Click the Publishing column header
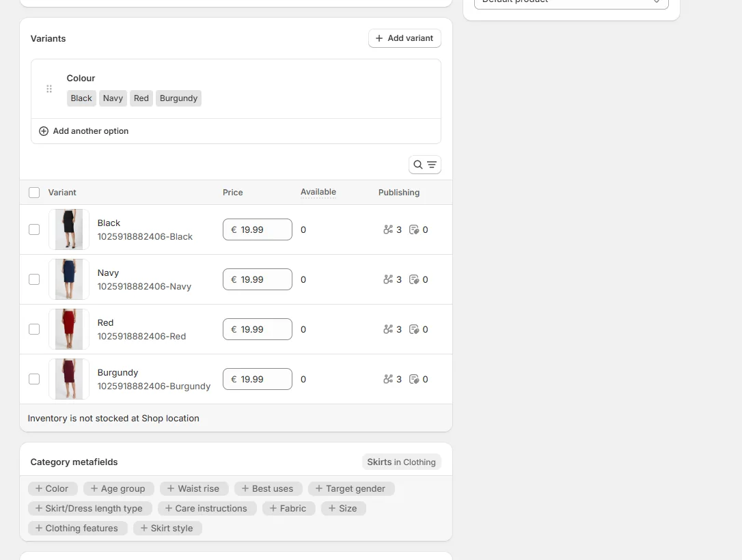 click(399, 193)
